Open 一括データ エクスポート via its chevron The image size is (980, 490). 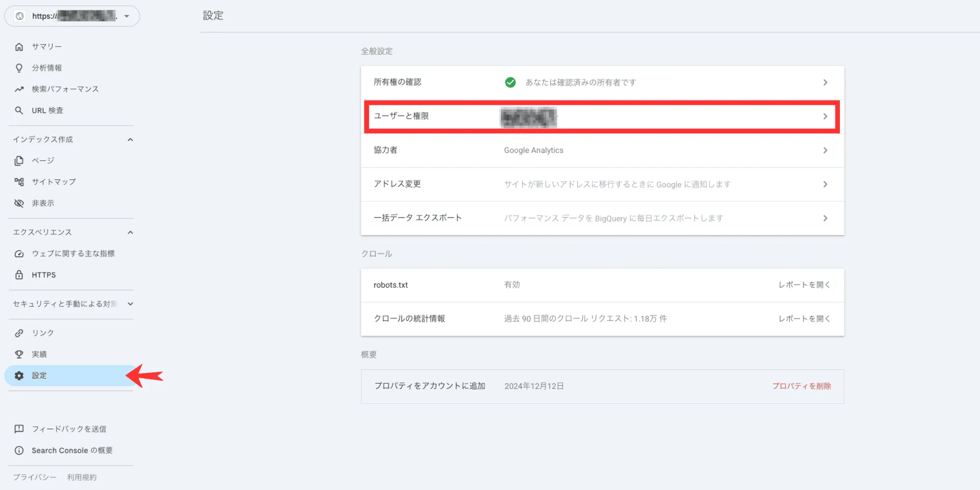click(825, 218)
